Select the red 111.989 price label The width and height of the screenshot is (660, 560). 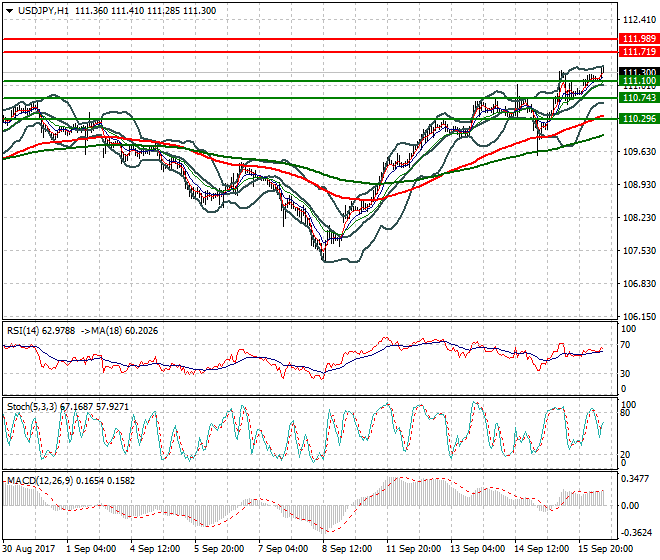point(639,39)
